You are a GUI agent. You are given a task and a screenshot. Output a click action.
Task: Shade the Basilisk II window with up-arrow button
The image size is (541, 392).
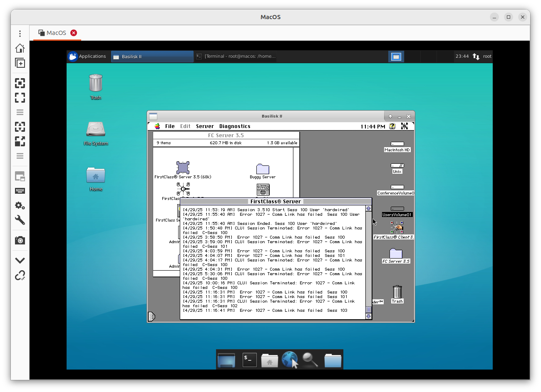click(x=390, y=116)
